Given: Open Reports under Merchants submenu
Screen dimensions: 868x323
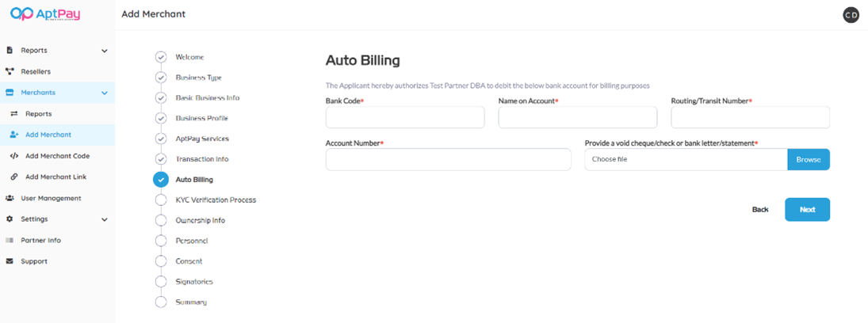Looking at the screenshot, I should (38, 114).
